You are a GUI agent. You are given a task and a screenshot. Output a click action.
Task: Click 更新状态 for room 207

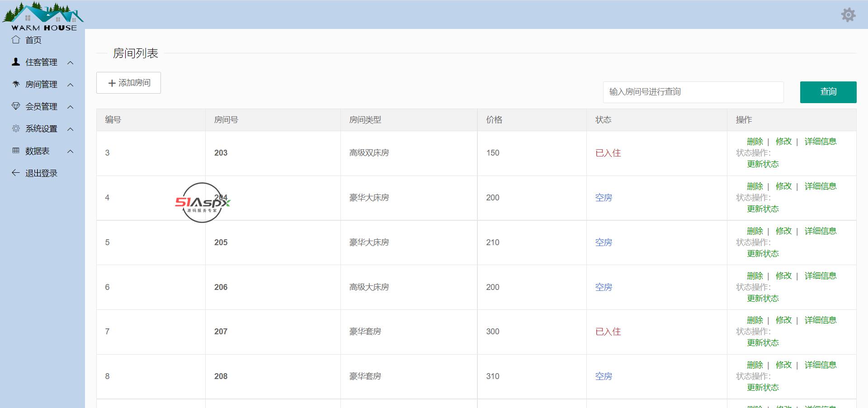(763, 343)
